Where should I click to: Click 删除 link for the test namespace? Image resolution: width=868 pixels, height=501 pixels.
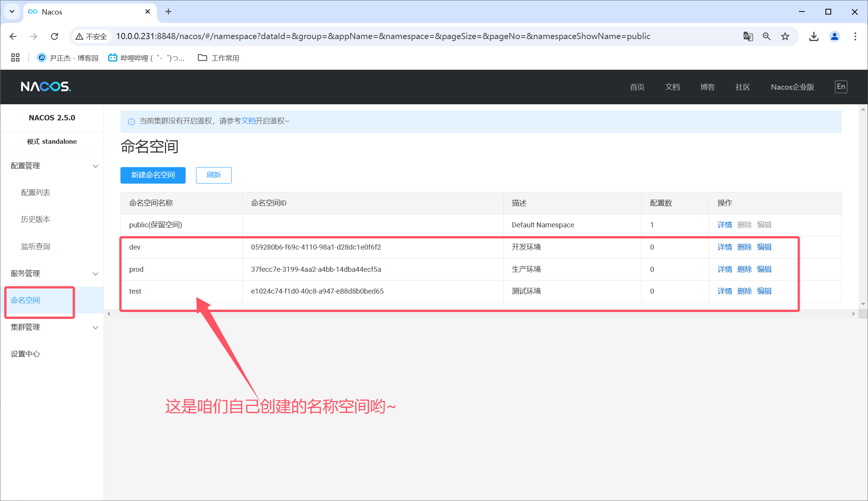(744, 291)
